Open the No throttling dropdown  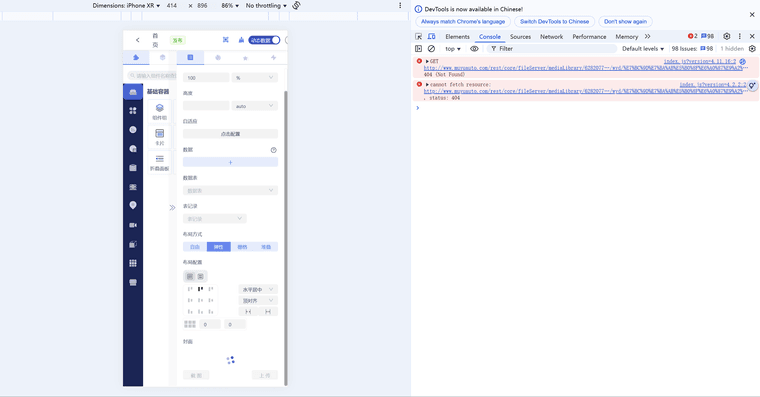266,5
